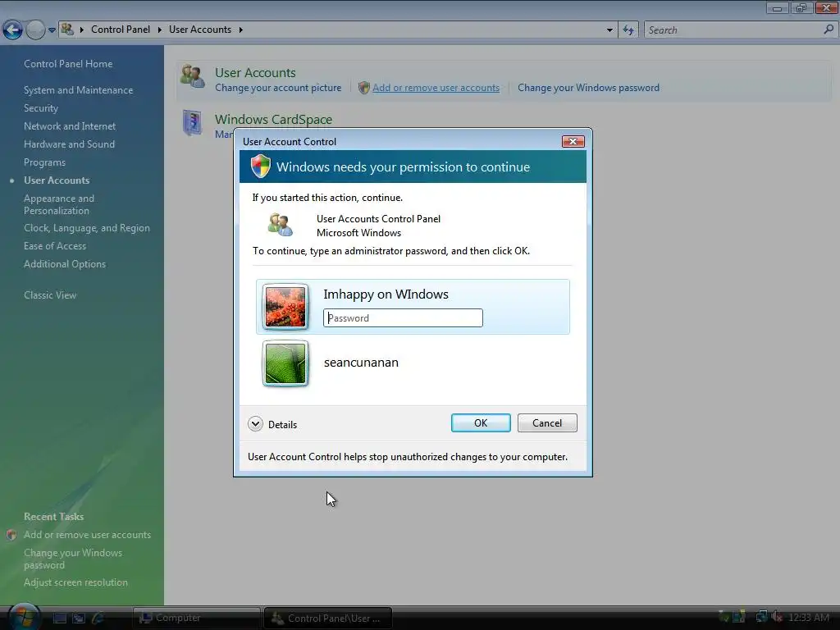Expand the arrow after User Accounts breadcrumb
The image size is (840, 630).
tap(240, 30)
